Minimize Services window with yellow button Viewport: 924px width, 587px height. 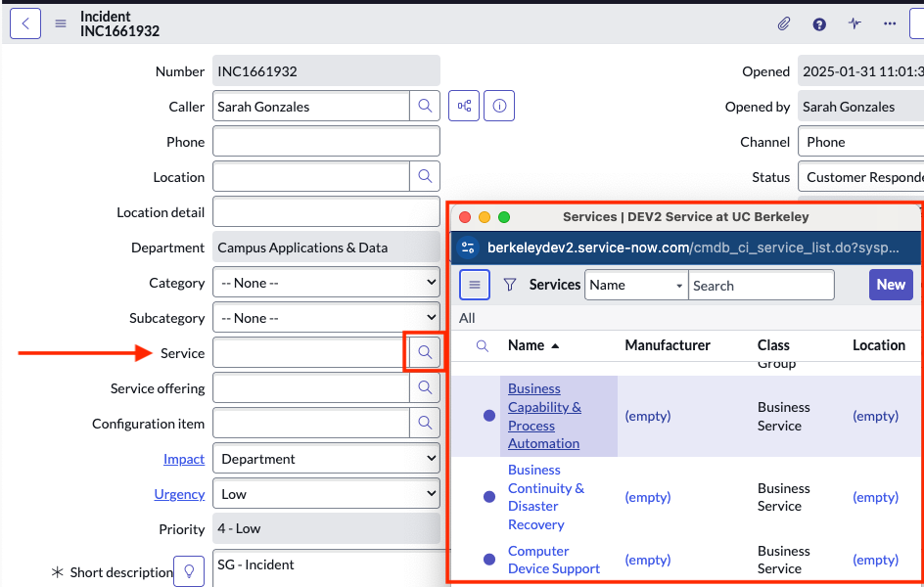[x=485, y=217]
